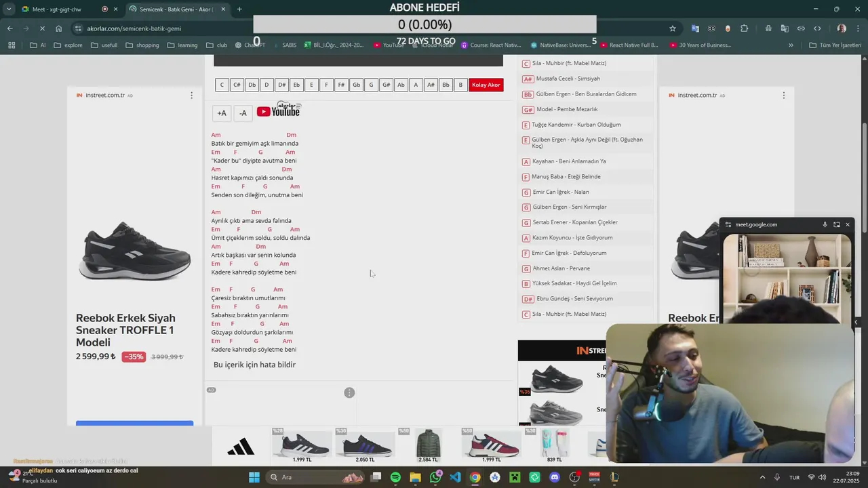Switch to Kolay Akor mode
This screenshot has height=488, width=868.
pyautogui.click(x=486, y=85)
